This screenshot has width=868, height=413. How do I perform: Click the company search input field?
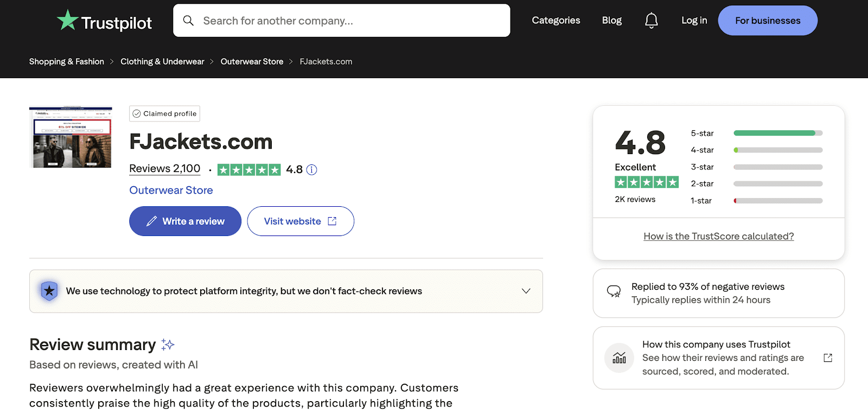click(x=342, y=20)
